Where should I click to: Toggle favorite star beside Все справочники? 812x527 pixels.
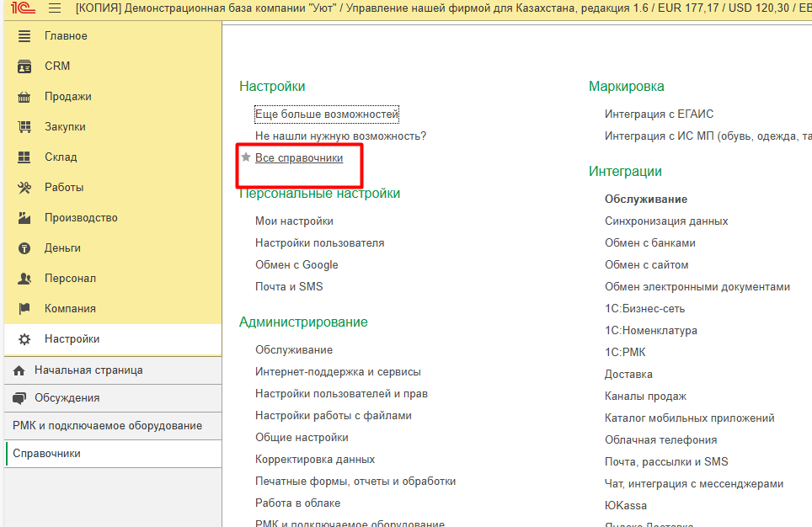[246, 157]
